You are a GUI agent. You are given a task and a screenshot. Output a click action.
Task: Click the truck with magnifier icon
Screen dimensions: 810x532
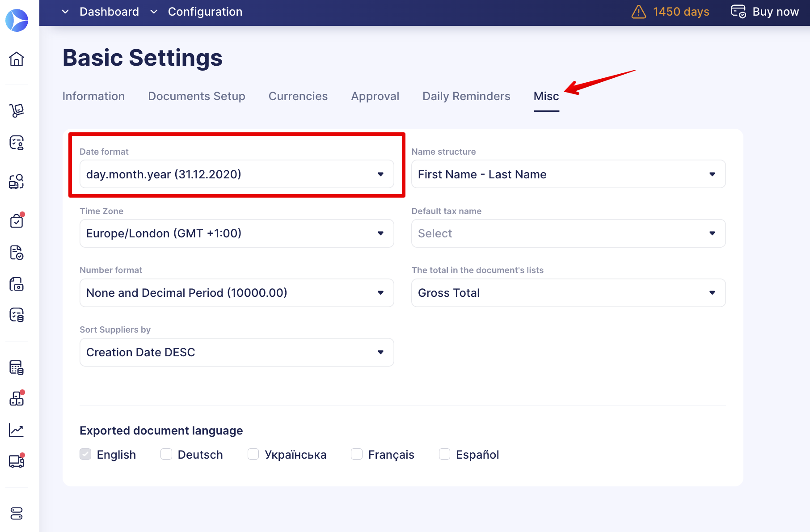pos(17,181)
